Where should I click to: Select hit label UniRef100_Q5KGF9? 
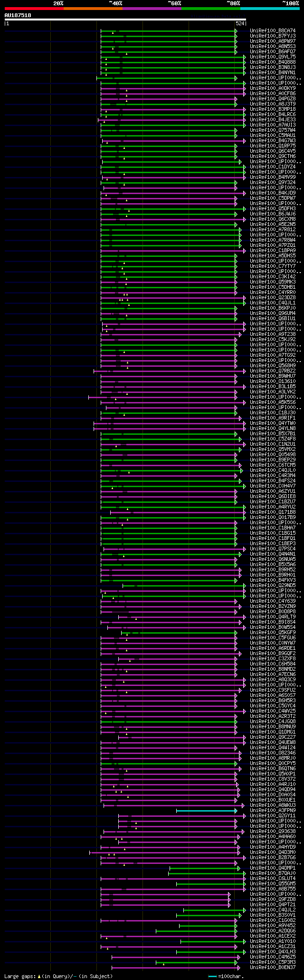coord(273,632)
